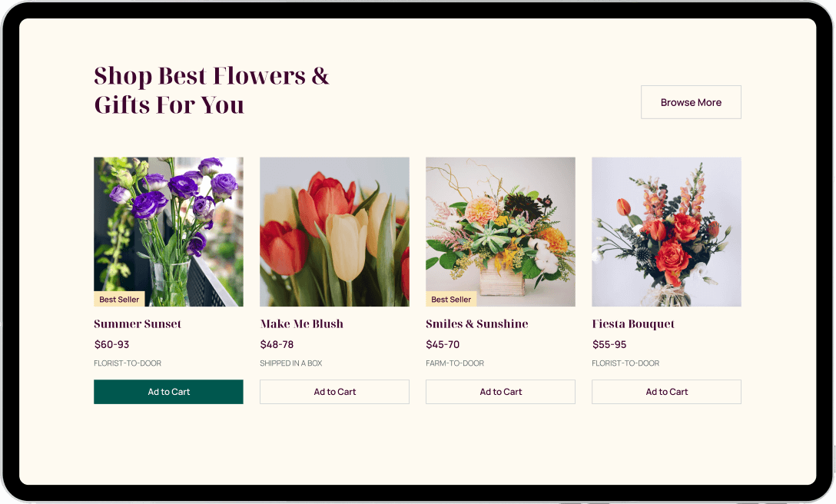Add Summer Sunset to cart
836x504 pixels.
tap(168, 392)
